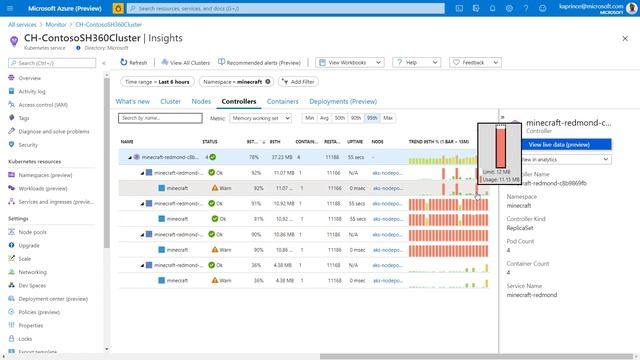Switch to the Nodes tab
640x360 pixels.
[201, 101]
